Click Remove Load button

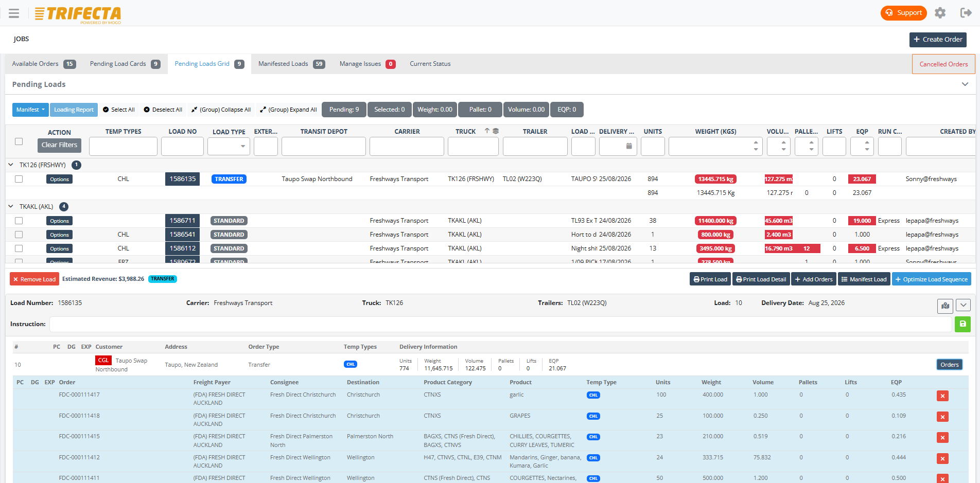click(x=34, y=279)
